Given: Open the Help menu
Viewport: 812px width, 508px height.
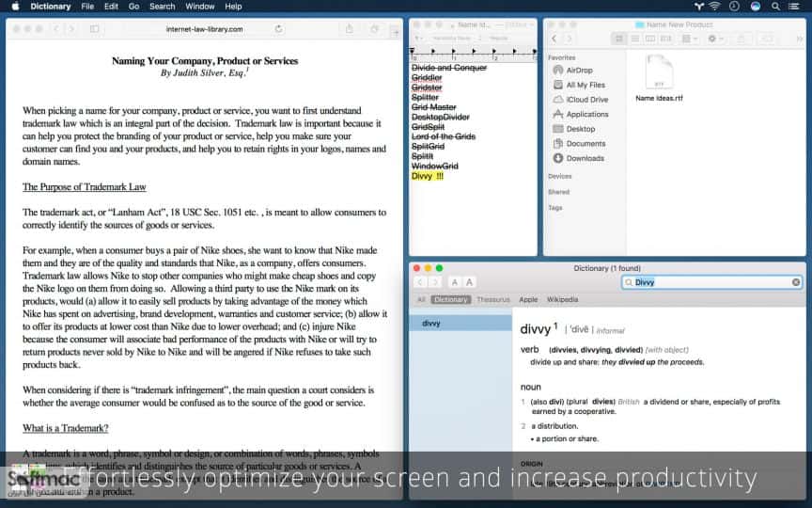Looking at the screenshot, I should click(x=233, y=7).
